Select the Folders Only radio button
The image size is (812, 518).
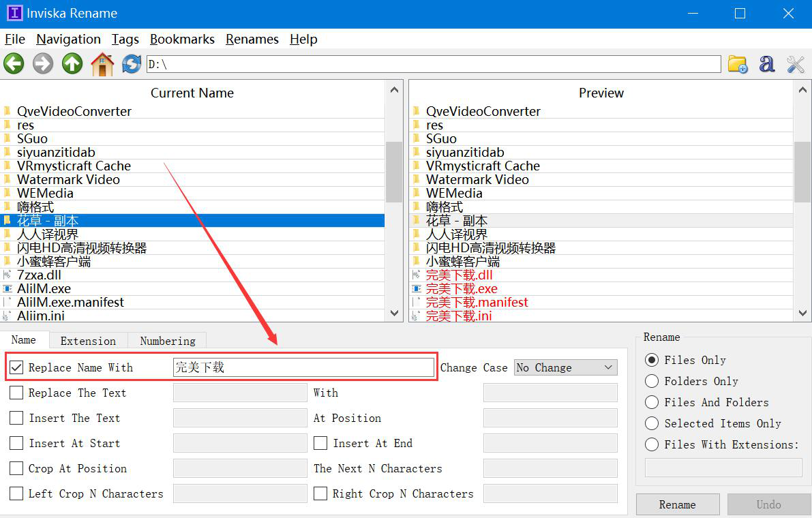[652, 382]
